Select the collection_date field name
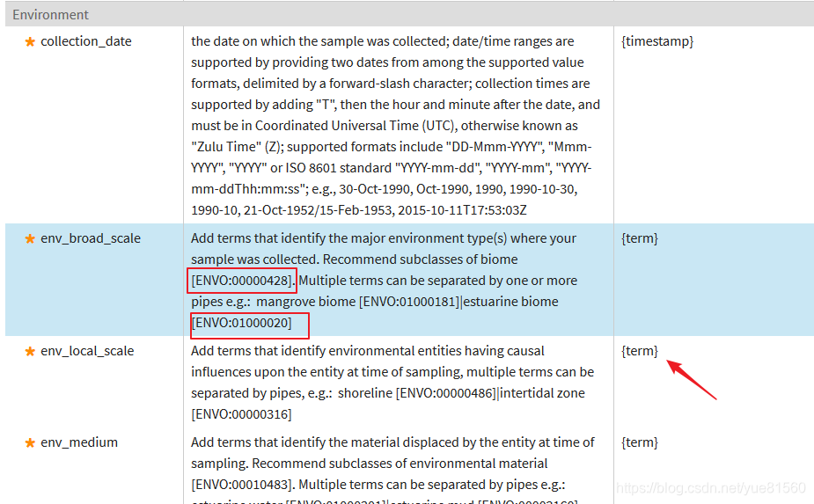Image resolution: width=814 pixels, height=504 pixels. (x=86, y=41)
